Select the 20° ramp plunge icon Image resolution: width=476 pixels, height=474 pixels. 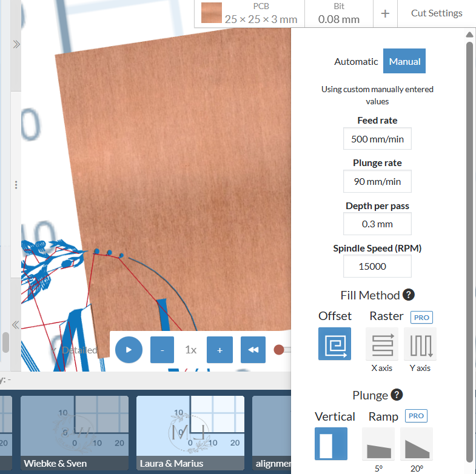[417, 444]
